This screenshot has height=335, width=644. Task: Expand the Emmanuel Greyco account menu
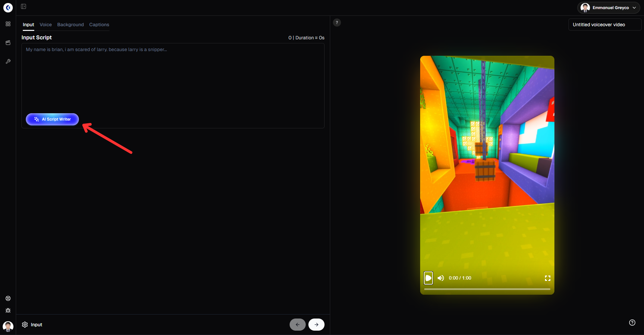click(x=608, y=8)
